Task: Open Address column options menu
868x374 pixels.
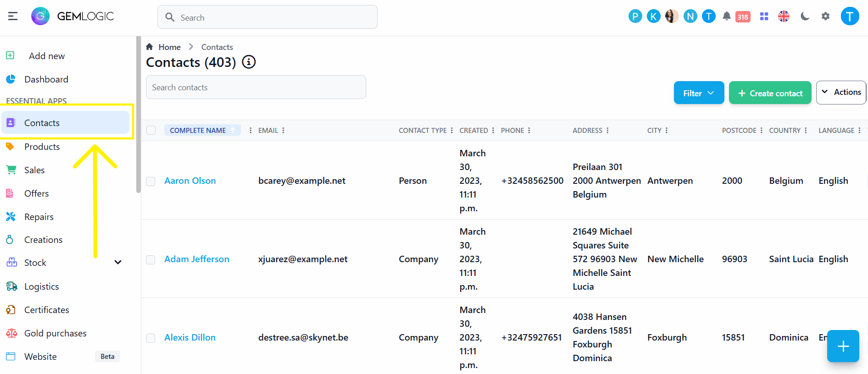Action: click(x=607, y=131)
